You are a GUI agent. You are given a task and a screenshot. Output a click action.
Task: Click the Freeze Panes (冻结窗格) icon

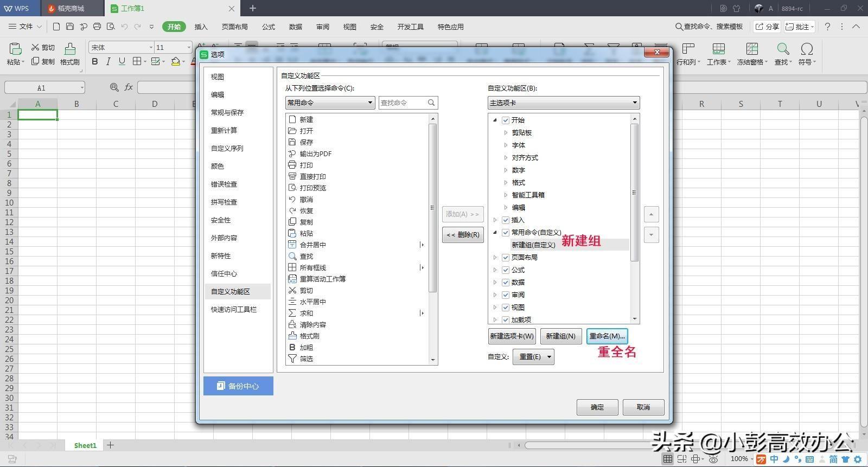point(752,49)
